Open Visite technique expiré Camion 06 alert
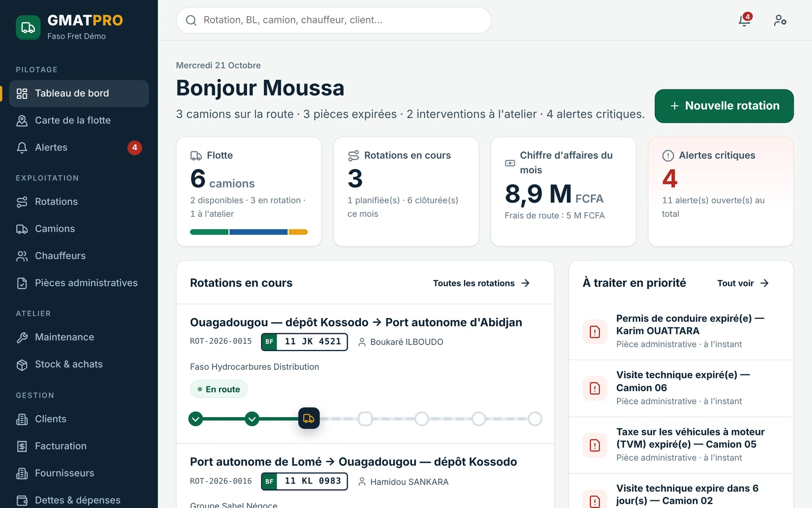This screenshot has width=812, height=508. click(x=681, y=388)
